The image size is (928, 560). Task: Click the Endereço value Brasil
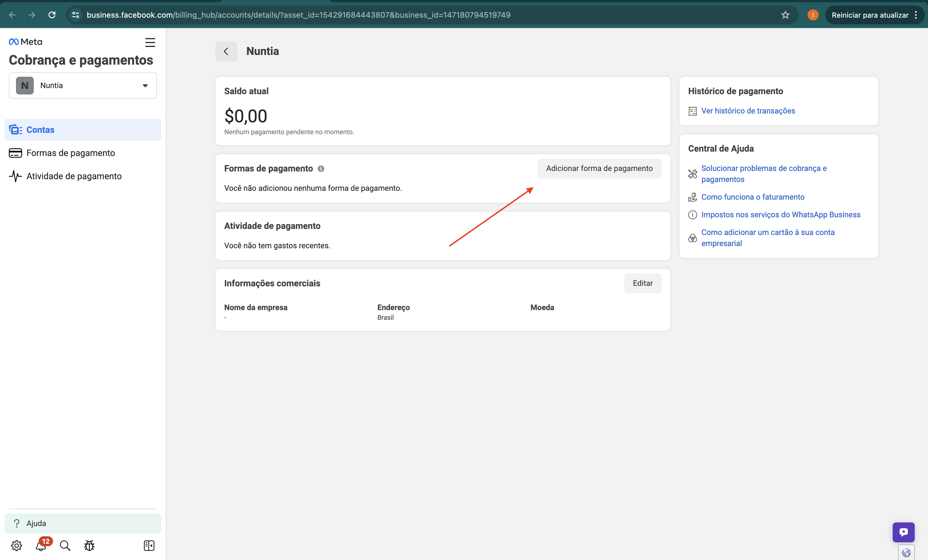pyautogui.click(x=385, y=318)
